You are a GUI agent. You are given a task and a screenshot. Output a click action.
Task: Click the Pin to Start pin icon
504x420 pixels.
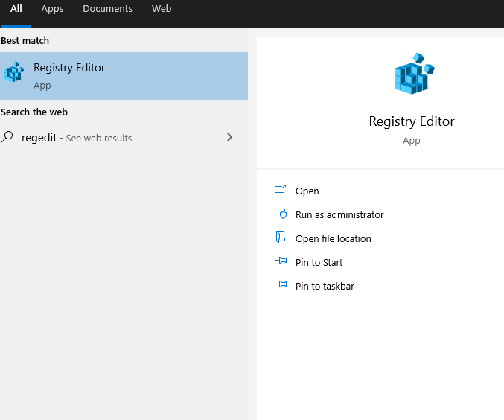[x=281, y=261]
